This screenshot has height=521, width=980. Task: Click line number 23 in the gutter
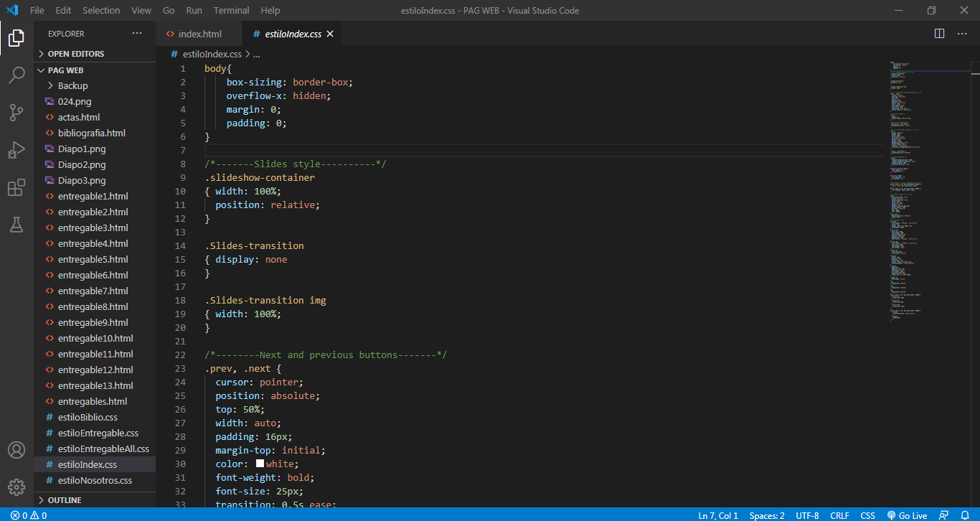click(180, 368)
